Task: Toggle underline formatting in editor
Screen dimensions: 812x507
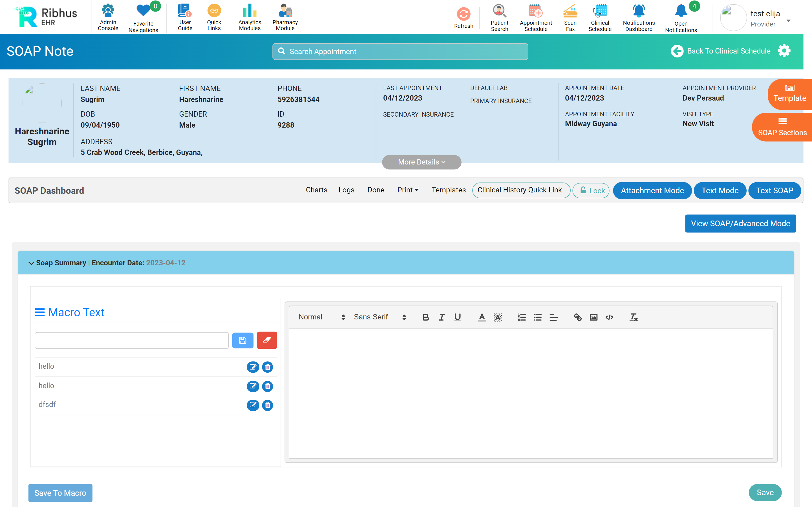Action: click(x=457, y=317)
